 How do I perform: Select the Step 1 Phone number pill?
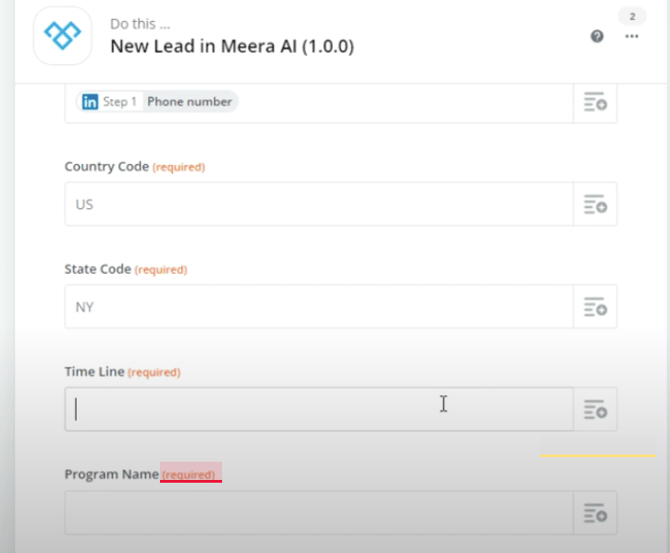tap(157, 102)
